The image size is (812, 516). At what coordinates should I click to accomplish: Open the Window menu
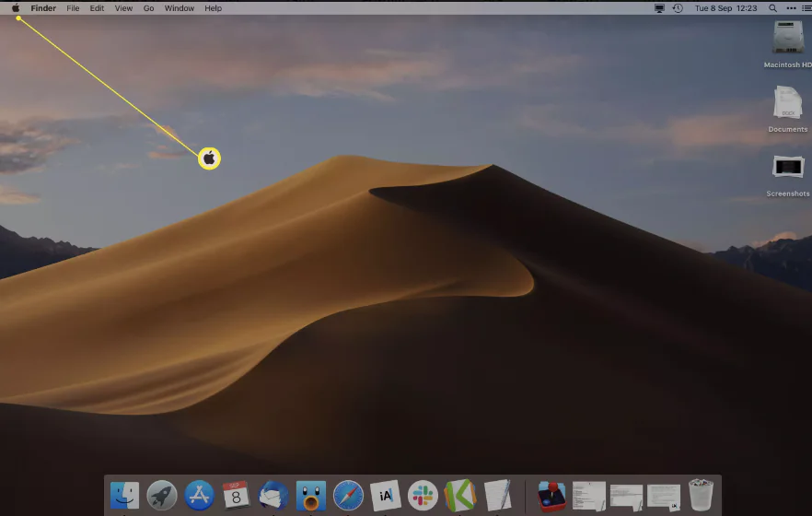pos(180,8)
